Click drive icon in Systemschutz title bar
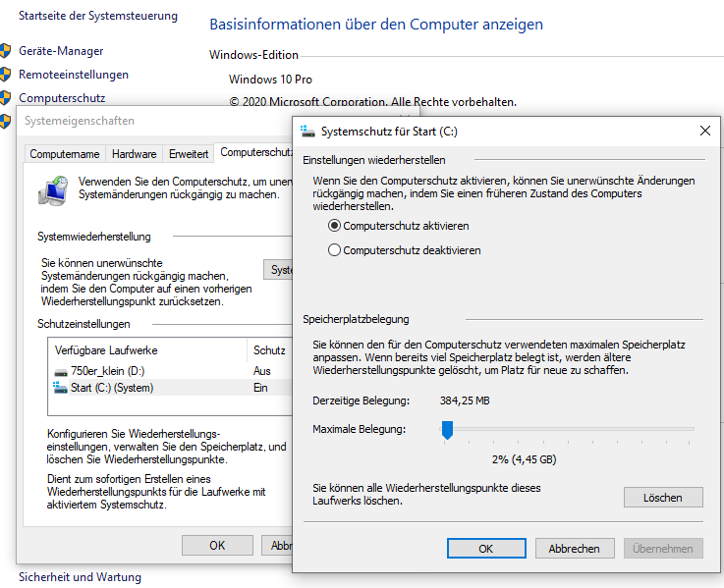This screenshot has height=588, width=724. (x=307, y=132)
